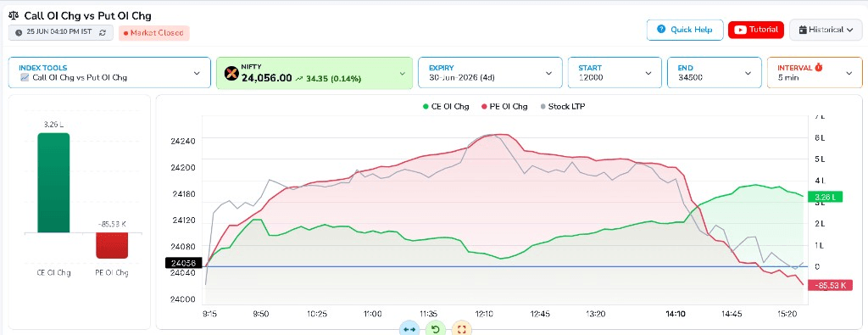The height and width of the screenshot is (335, 868).
Task: Expand the Historical dropdown
Action: coord(826,30)
